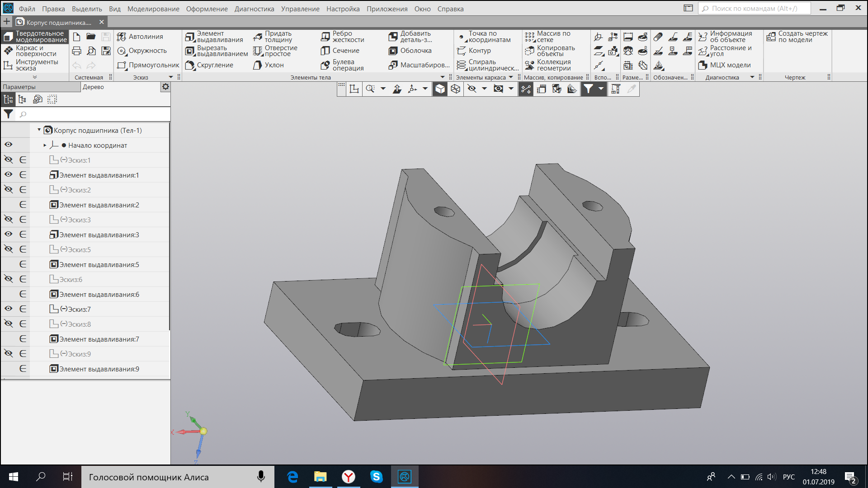Hide Элемент выдавливания:1 via eye icon
Viewport: 868px width, 488px height.
[9, 175]
